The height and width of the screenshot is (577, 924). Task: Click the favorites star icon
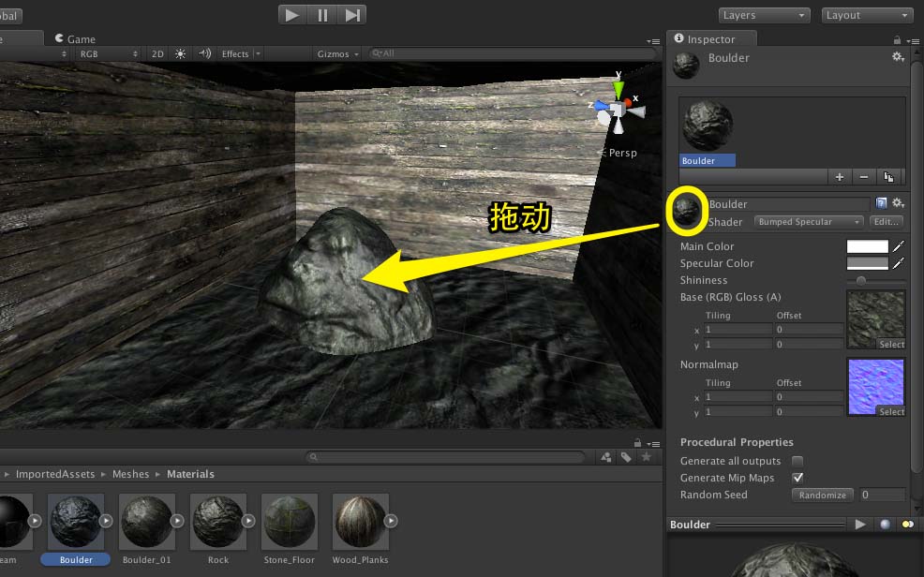pos(647,456)
